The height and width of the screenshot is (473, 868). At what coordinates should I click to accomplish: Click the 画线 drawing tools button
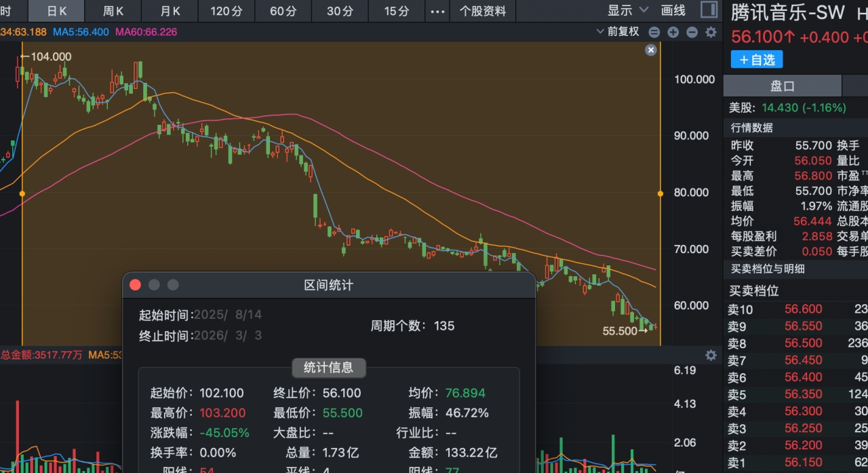tap(673, 10)
